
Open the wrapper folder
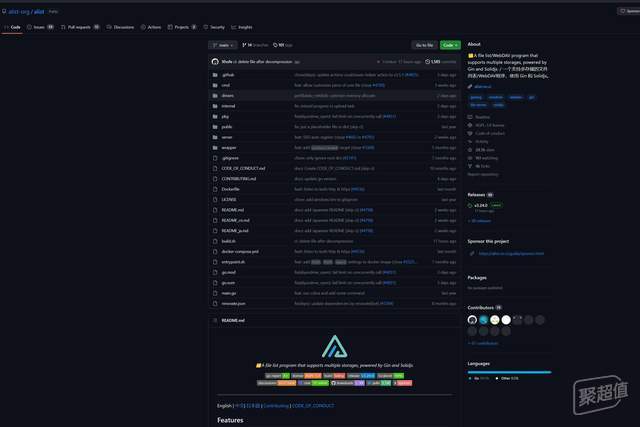coord(229,148)
